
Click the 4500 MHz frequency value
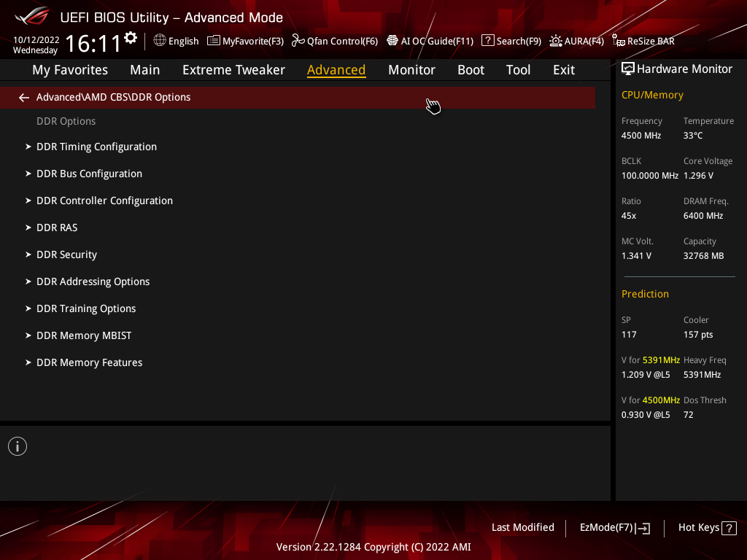(x=641, y=136)
